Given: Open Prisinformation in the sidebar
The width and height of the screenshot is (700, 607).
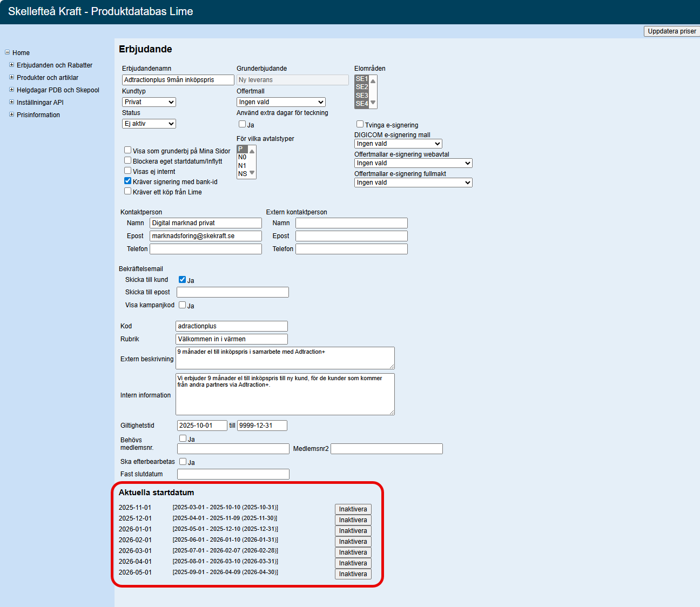Looking at the screenshot, I should pos(38,115).
